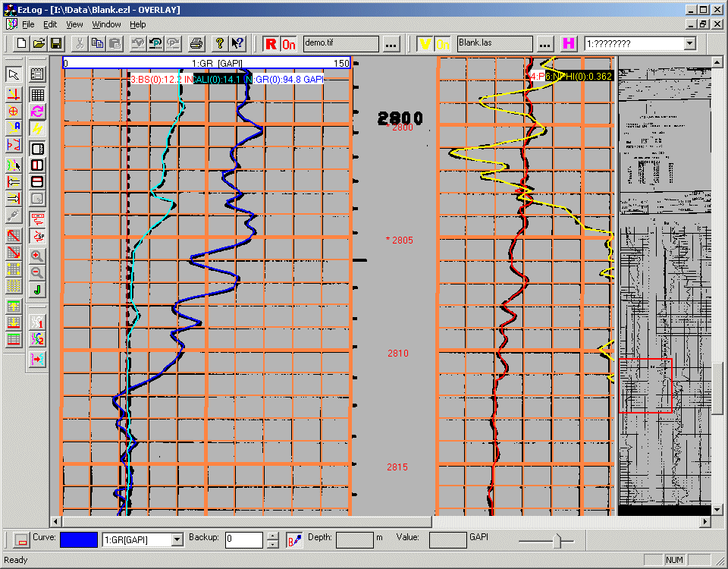Click the red zoom in magnifier

click(37, 256)
